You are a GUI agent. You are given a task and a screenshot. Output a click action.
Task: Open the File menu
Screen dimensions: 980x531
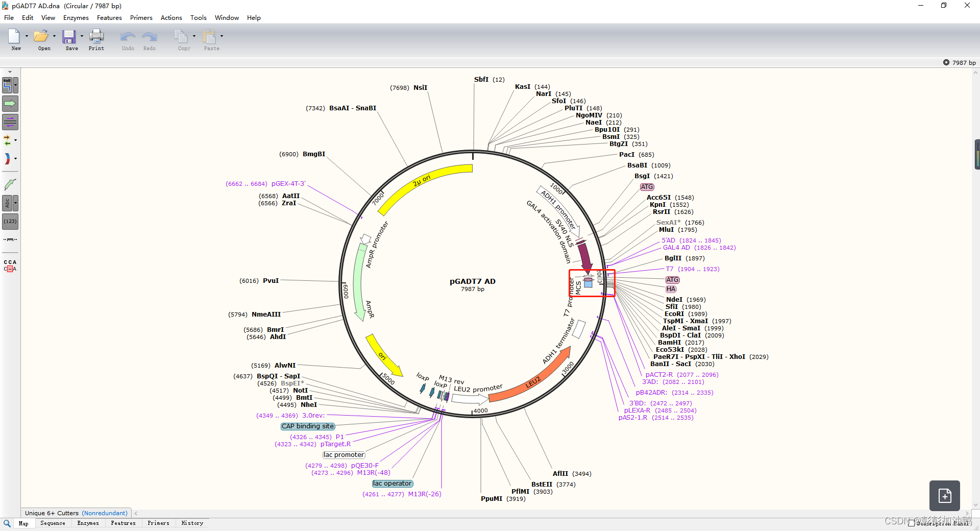coord(9,18)
